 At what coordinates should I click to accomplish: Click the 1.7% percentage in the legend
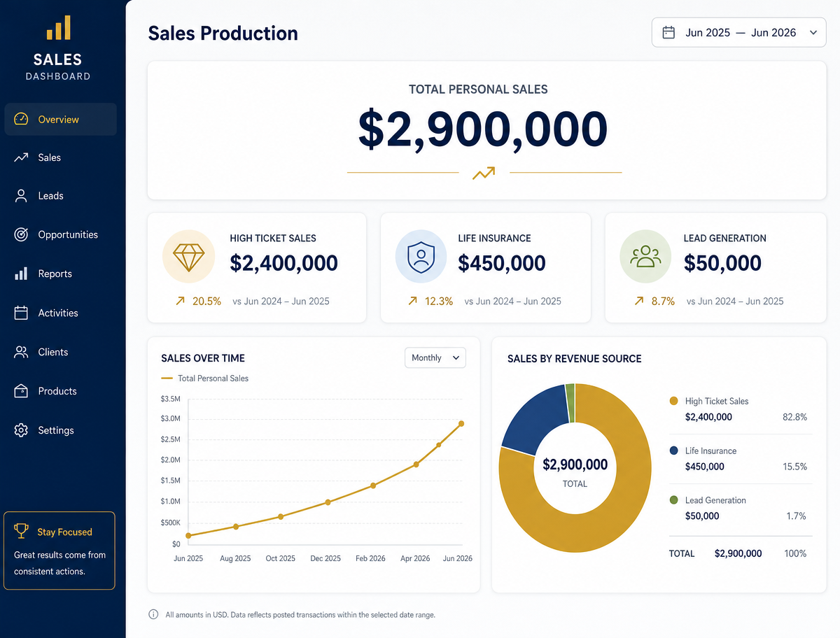796,516
